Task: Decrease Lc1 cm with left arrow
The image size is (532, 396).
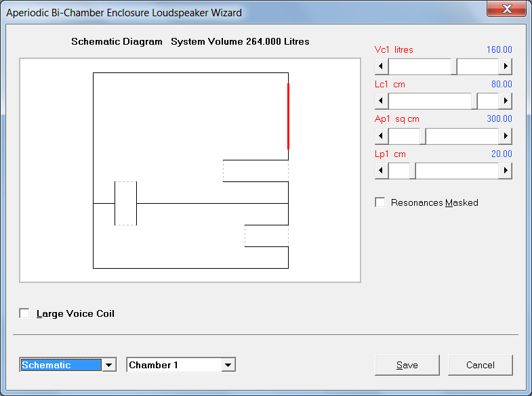Action: point(382,101)
